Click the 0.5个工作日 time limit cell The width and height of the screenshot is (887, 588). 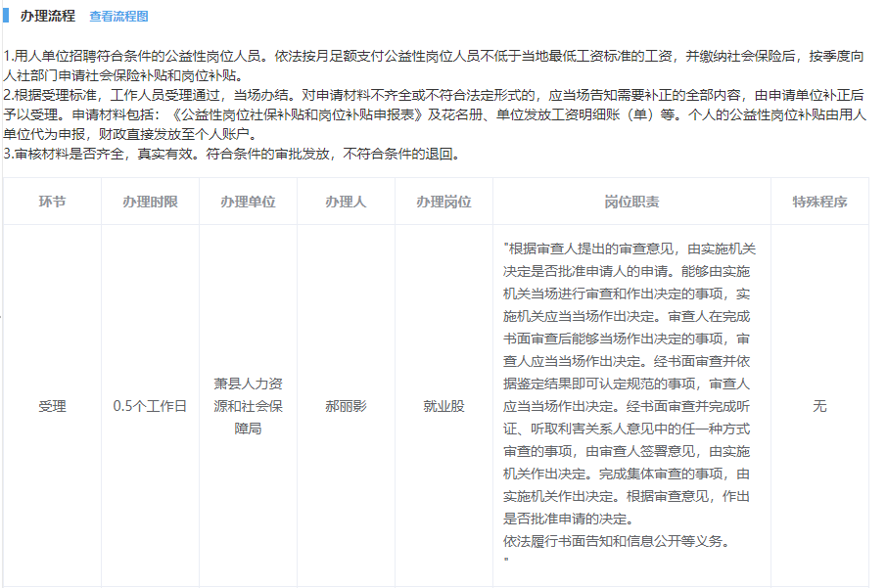tap(150, 406)
